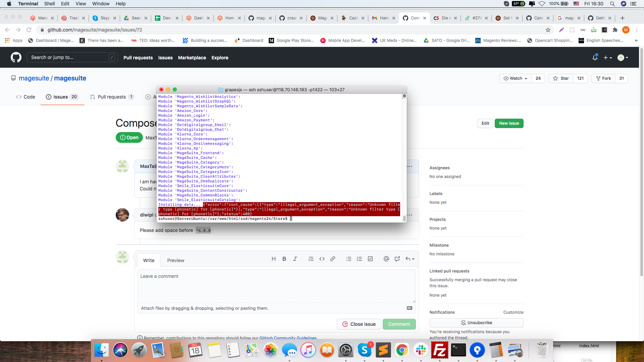The height and width of the screenshot is (362, 644).
Task: Open notifications via the bell icon
Action: [595, 57]
